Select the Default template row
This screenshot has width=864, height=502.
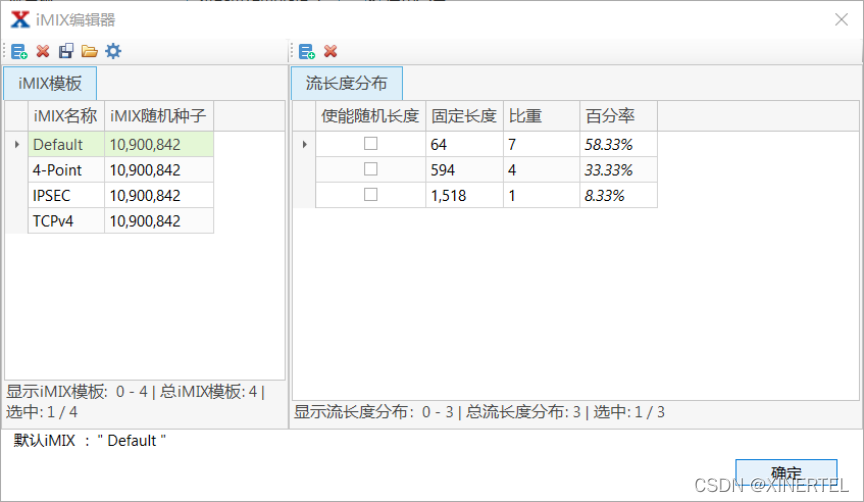(66, 144)
